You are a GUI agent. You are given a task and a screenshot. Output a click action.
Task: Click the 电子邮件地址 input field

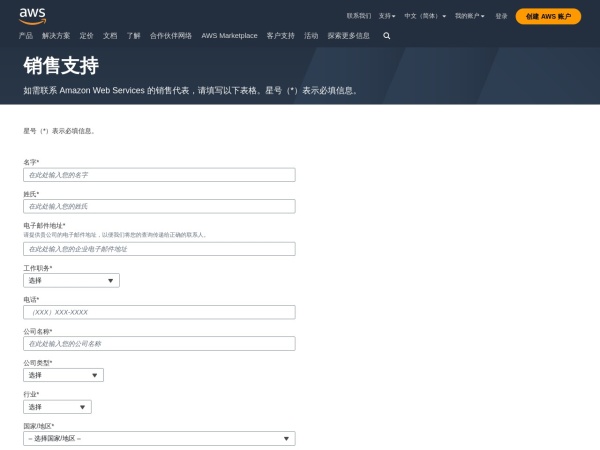(159, 248)
